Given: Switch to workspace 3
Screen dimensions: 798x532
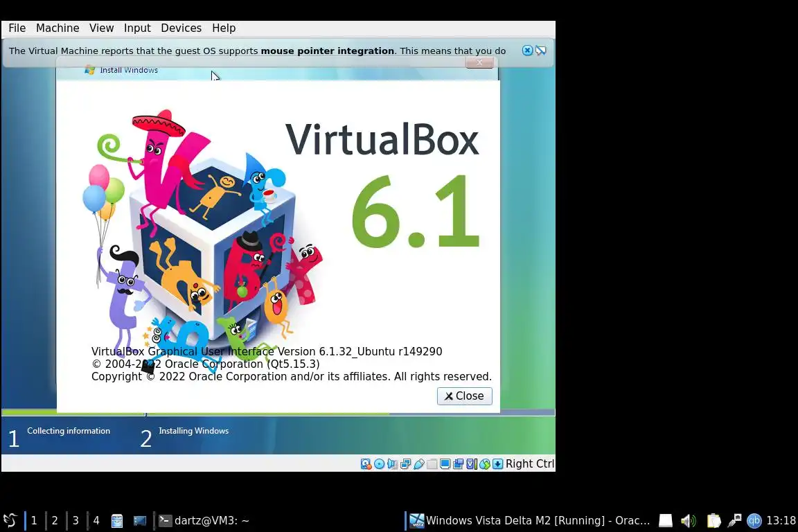Looking at the screenshot, I should click(76, 520).
